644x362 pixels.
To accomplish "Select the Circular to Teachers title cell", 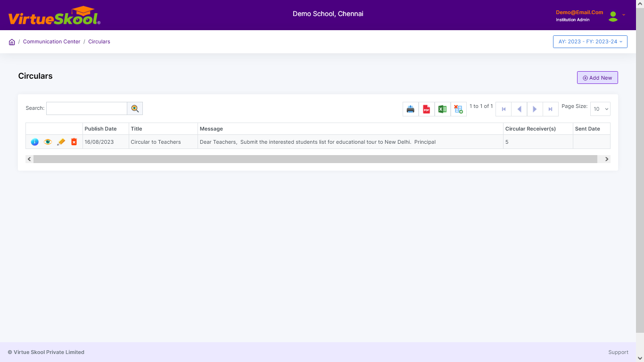I will point(163,142).
